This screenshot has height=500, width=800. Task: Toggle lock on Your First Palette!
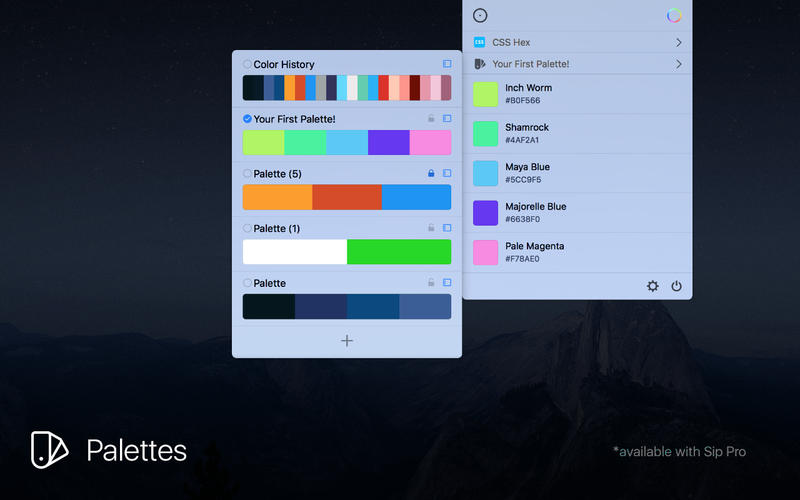pos(431,118)
